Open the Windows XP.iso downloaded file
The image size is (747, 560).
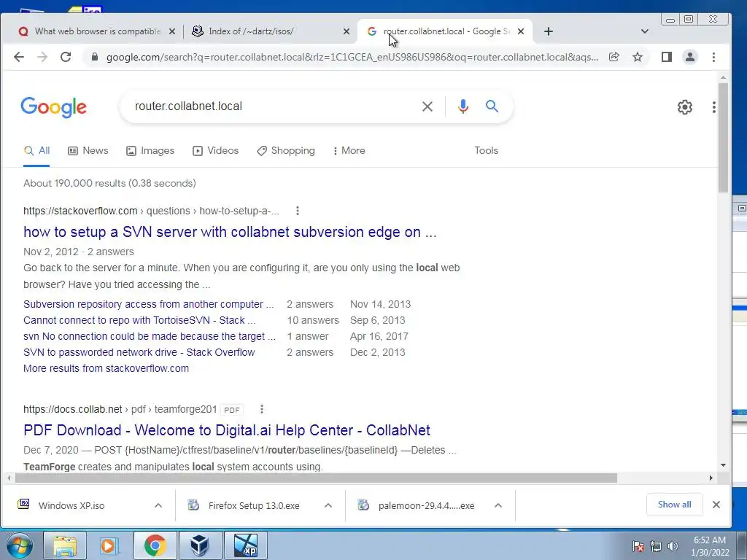point(71,506)
